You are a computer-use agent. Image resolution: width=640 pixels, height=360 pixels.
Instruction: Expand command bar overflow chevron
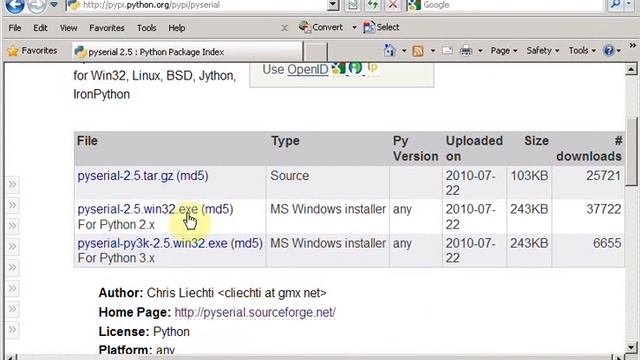point(633,45)
